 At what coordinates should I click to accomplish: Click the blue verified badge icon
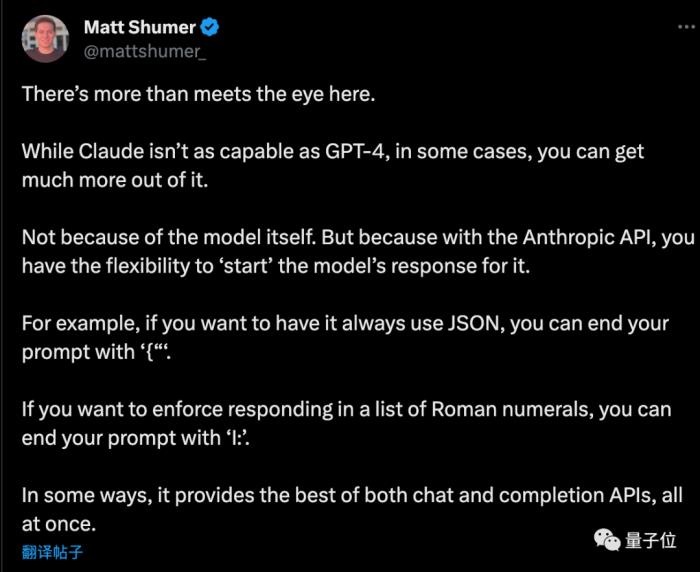[209, 27]
